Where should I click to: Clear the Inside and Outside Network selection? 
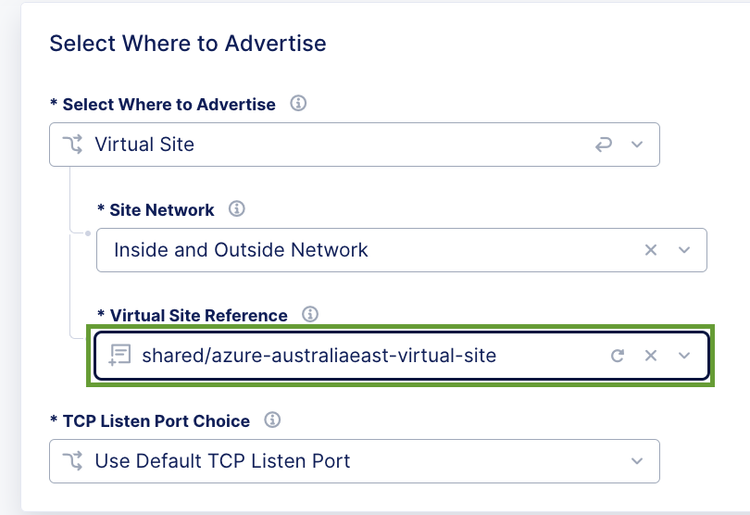tap(651, 250)
